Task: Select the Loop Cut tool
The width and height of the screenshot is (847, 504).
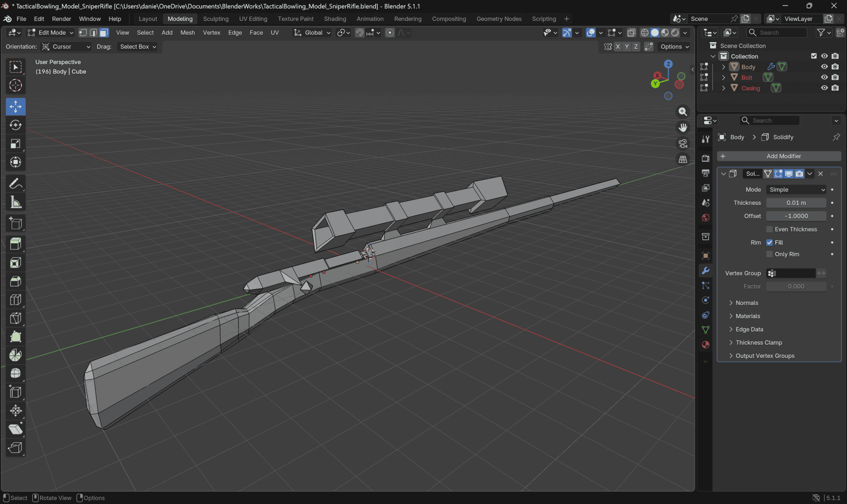Action: tap(16, 300)
